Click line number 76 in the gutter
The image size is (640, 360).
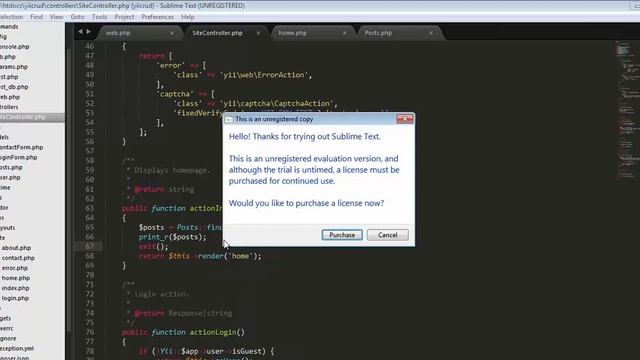point(89,332)
